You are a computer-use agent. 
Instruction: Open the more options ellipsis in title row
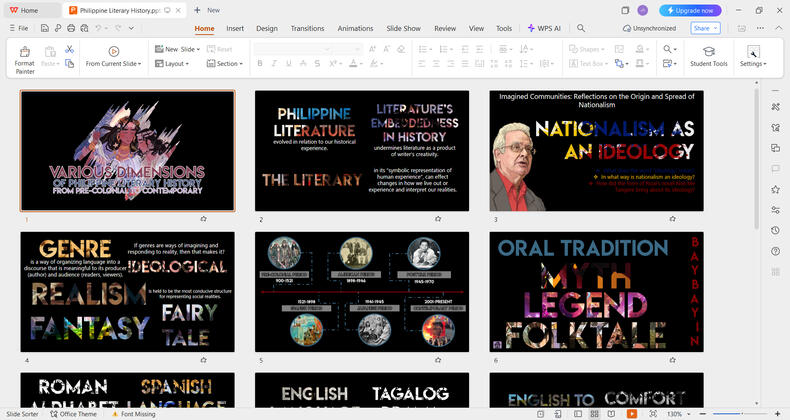[760, 28]
